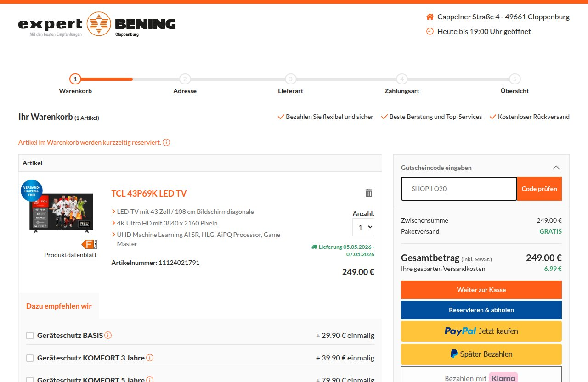Go to step 4 Zahlungsart
The height and width of the screenshot is (382, 588).
pos(402,84)
